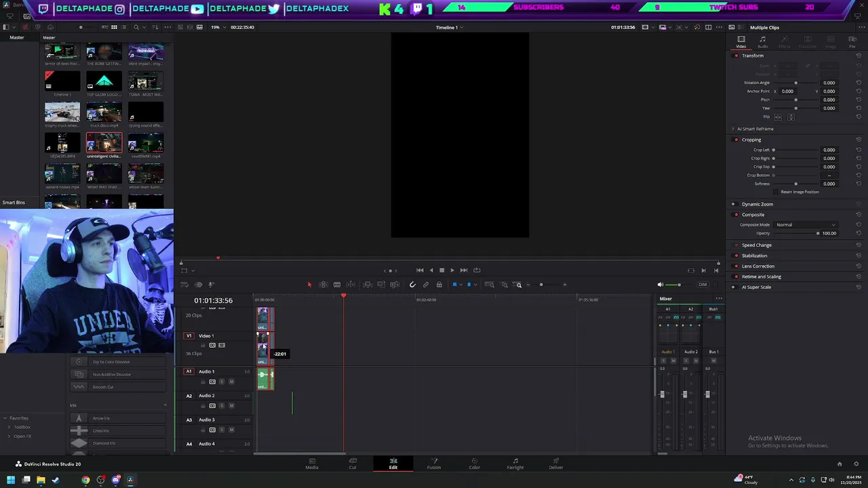The image size is (868, 488).
Task: Disable the Transform section toggle
Action: pyautogui.click(x=736, y=56)
